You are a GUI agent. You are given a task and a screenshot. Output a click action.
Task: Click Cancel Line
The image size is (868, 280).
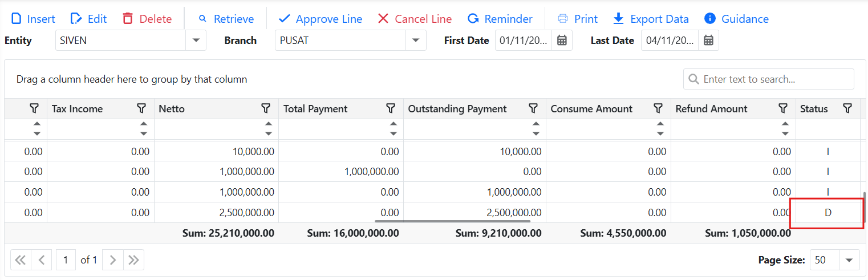point(415,19)
